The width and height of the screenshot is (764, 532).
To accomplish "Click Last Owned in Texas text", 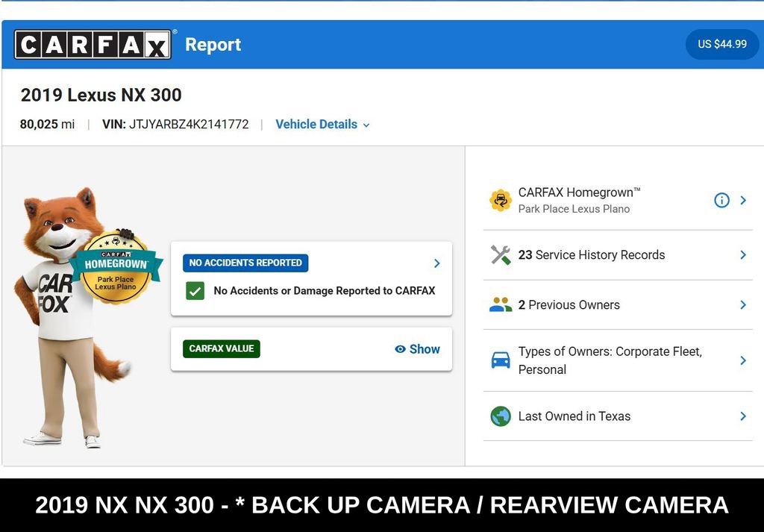I will point(574,416).
